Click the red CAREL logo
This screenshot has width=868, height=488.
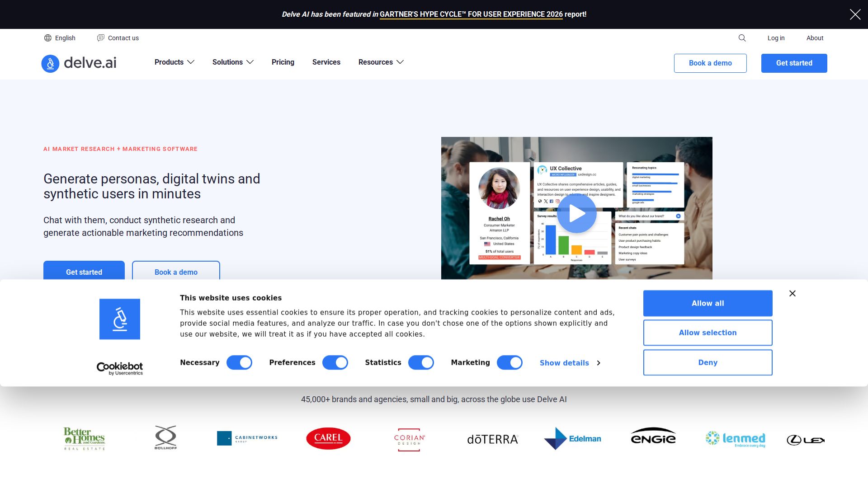pos(328,438)
